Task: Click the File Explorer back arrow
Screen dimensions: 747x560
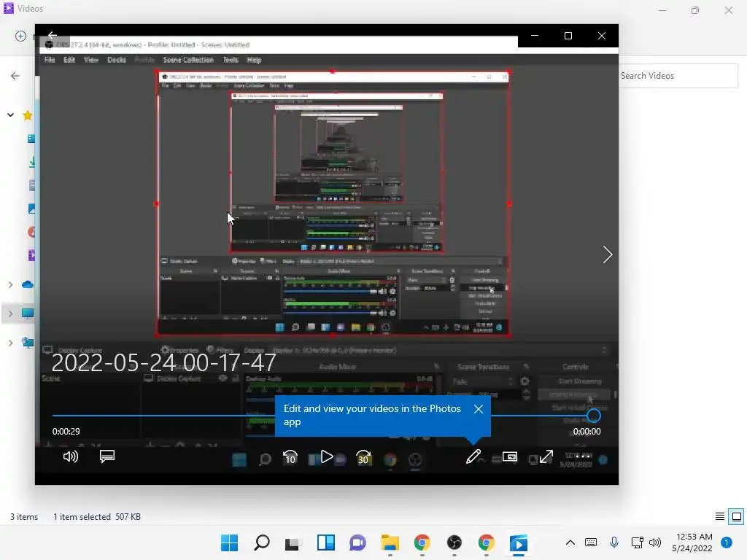Action: pos(15,76)
